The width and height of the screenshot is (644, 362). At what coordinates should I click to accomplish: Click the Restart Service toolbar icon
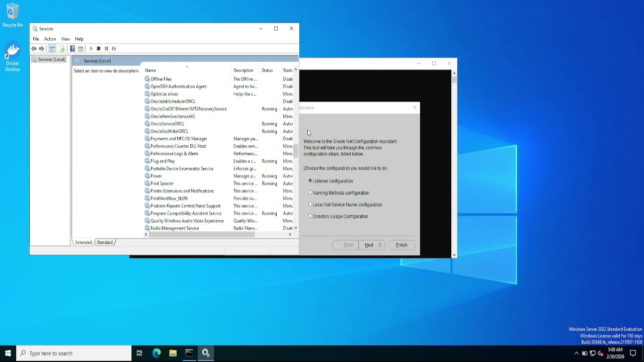114,49
